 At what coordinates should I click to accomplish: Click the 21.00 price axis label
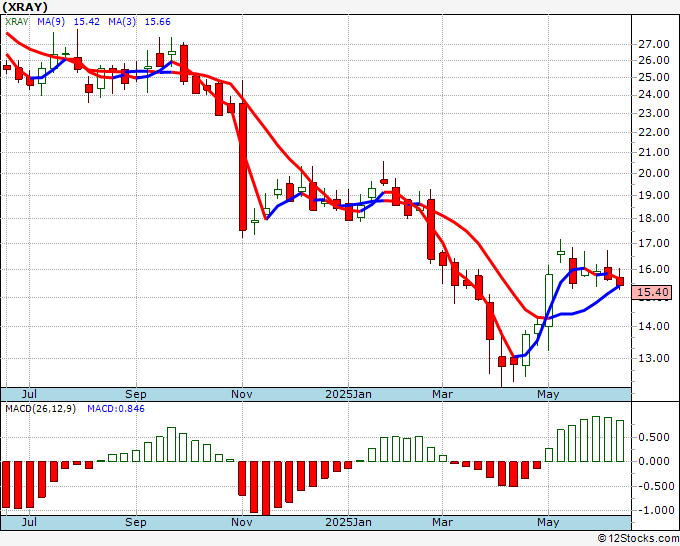pyautogui.click(x=654, y=152)
